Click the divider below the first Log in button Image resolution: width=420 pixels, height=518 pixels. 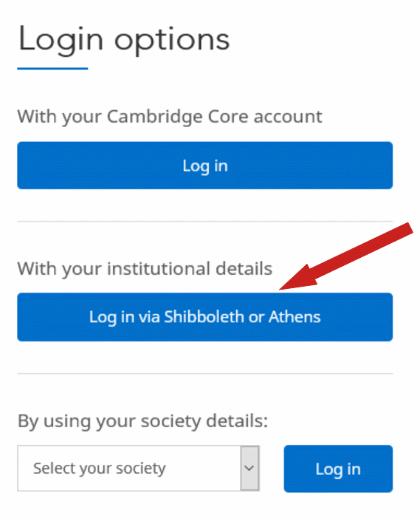(205, 222)
